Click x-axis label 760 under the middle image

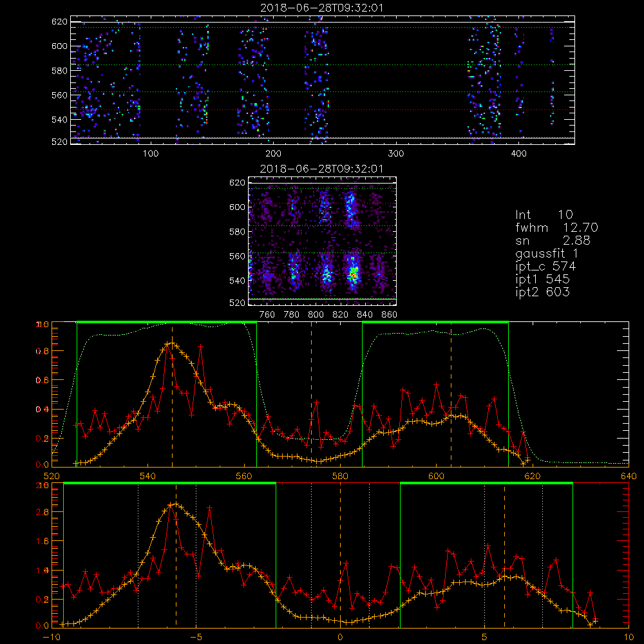(x=267, y=315)
